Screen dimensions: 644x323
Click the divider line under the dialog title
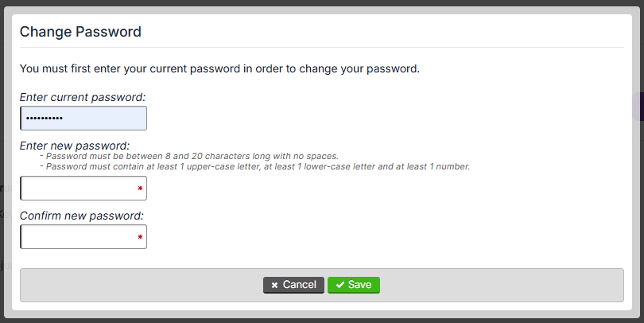[x=318, y=48]
